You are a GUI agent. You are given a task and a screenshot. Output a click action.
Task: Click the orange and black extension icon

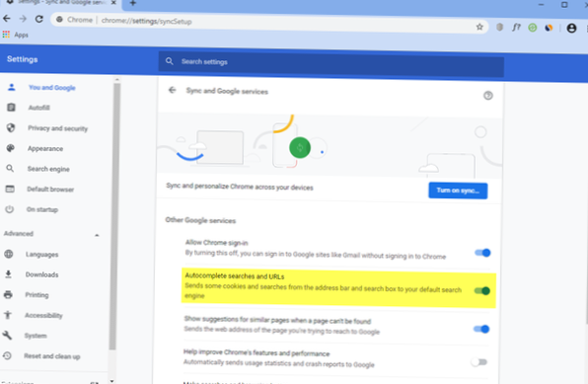tap(549, 28)
